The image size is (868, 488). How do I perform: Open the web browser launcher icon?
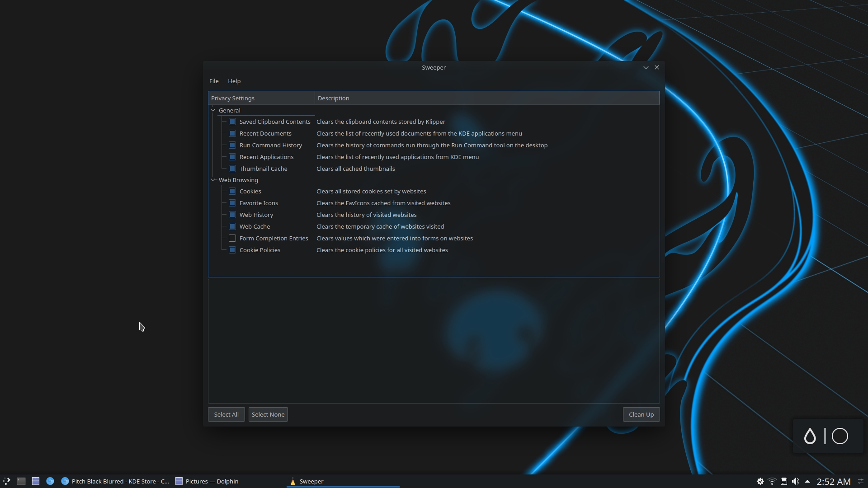coord(50,481)
